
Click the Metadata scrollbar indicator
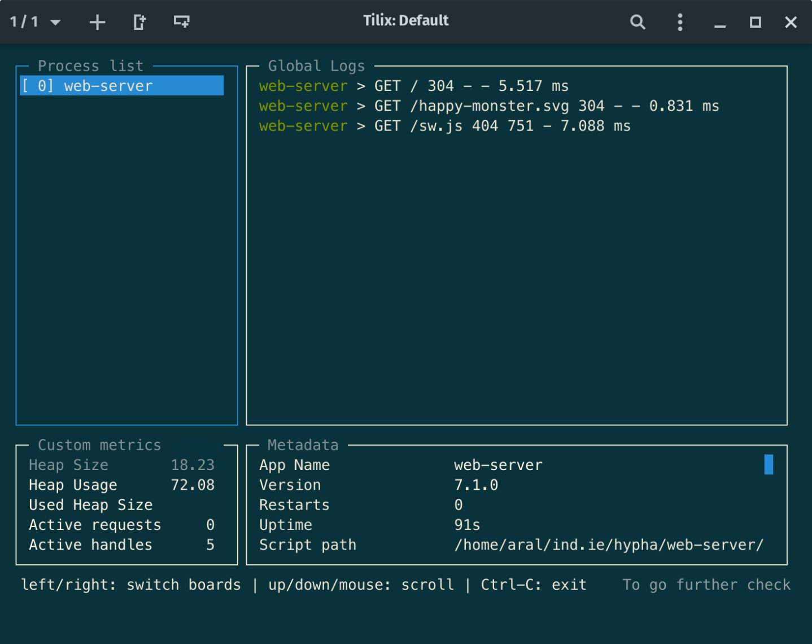[x=769, y=464]
